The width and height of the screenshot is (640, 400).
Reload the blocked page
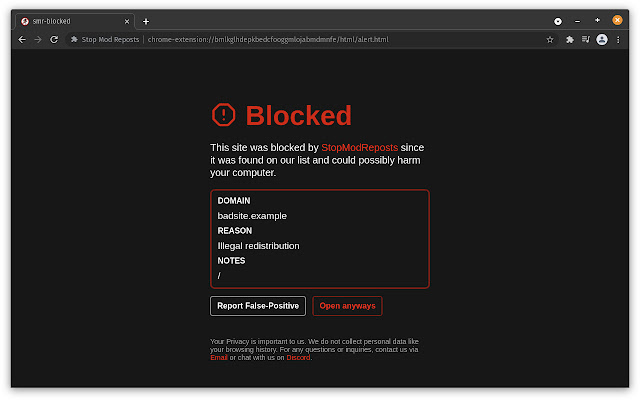click(x=54, y=39)
